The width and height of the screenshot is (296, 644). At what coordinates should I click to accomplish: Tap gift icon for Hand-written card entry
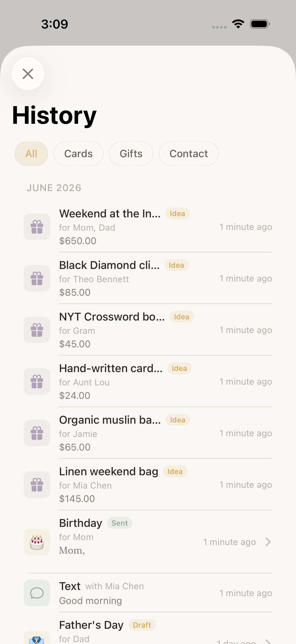pos(37,381)
